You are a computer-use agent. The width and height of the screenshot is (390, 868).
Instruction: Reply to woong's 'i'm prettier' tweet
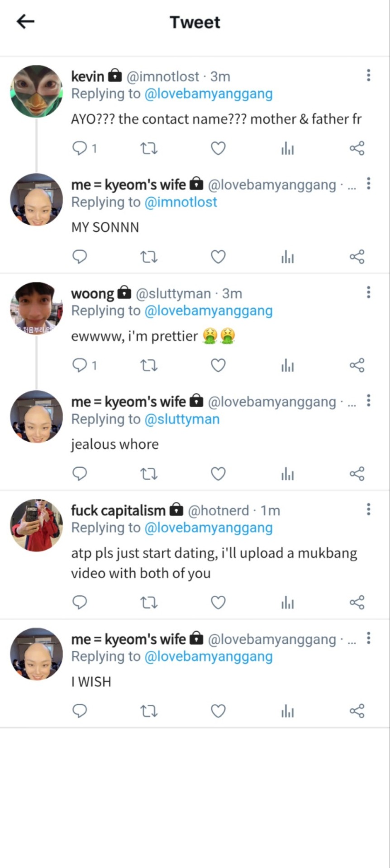[x=80, y=365]
